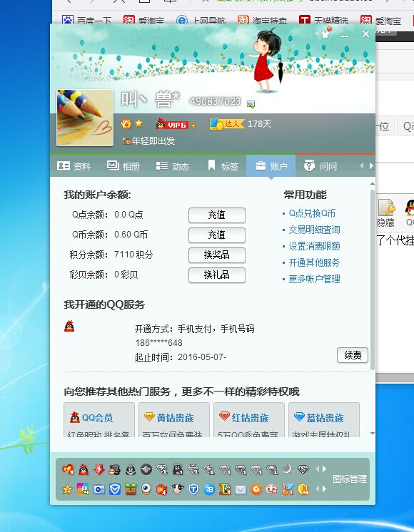The image size is (414, 532).
Task: Click the League of Legends L icon
Action: (x=225, y=489)
